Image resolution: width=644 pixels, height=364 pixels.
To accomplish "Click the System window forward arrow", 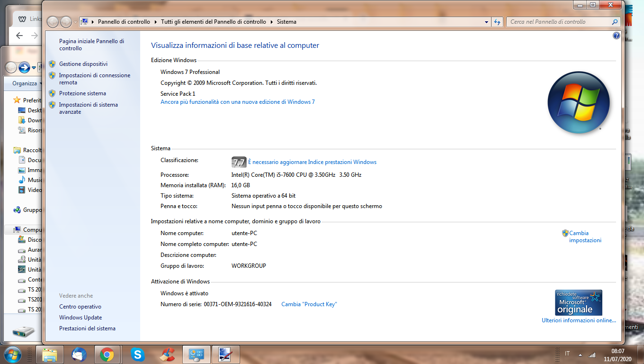I will (66, 22).
